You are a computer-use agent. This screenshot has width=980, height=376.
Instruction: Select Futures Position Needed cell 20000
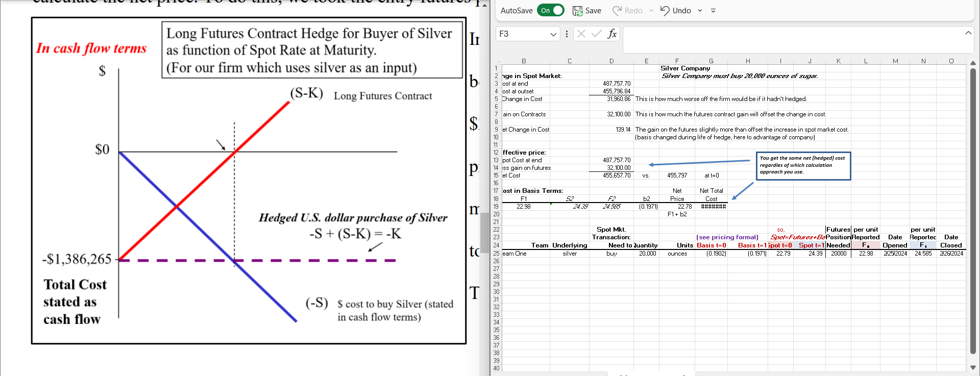(x=838, y=254)
